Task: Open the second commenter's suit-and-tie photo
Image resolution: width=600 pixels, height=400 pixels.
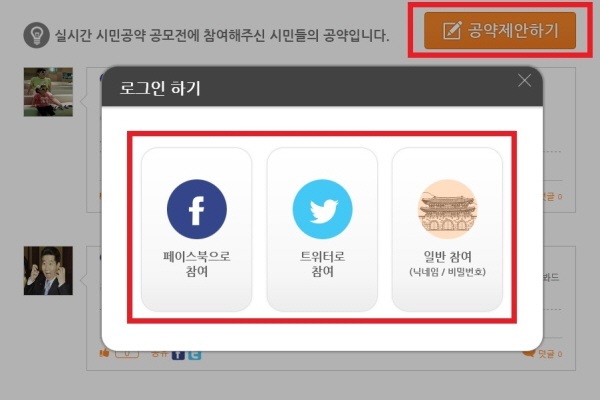Action: point(48,271)
